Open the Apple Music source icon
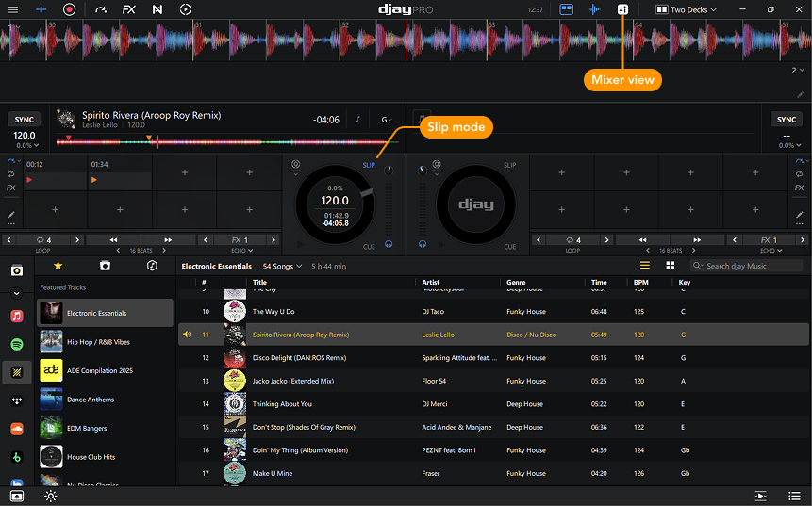Screen dimensions: 812x506 pos(17,316)
